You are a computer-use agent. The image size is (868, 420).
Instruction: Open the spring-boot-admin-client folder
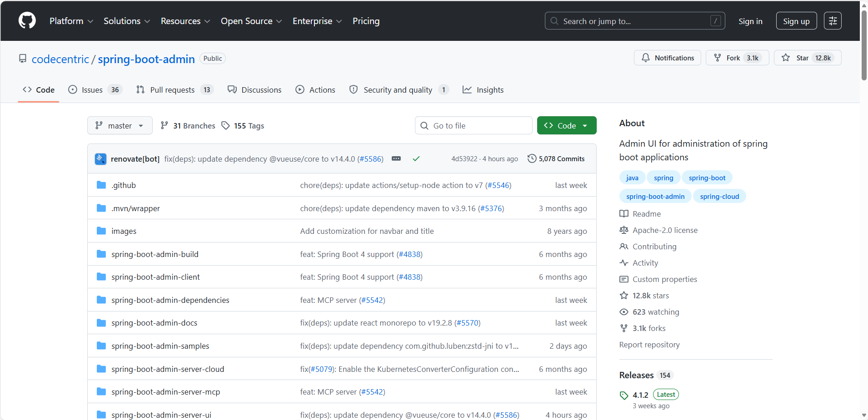(155, 277)
